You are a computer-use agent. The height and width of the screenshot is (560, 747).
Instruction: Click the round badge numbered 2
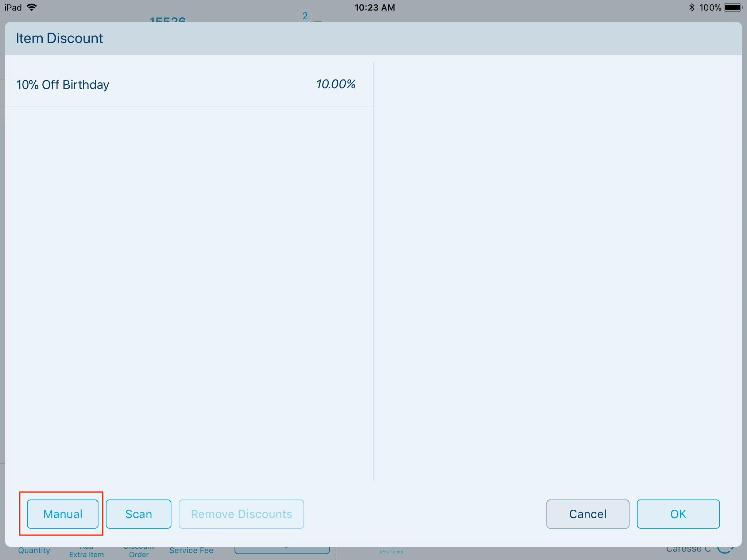pyautogui.click(x=305, y=16)
